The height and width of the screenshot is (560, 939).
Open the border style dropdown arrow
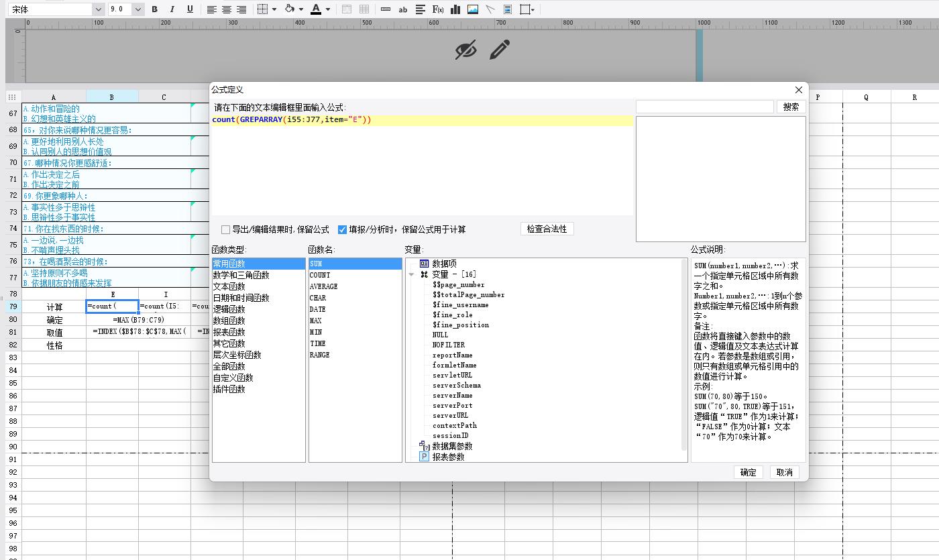click(274, 9)
